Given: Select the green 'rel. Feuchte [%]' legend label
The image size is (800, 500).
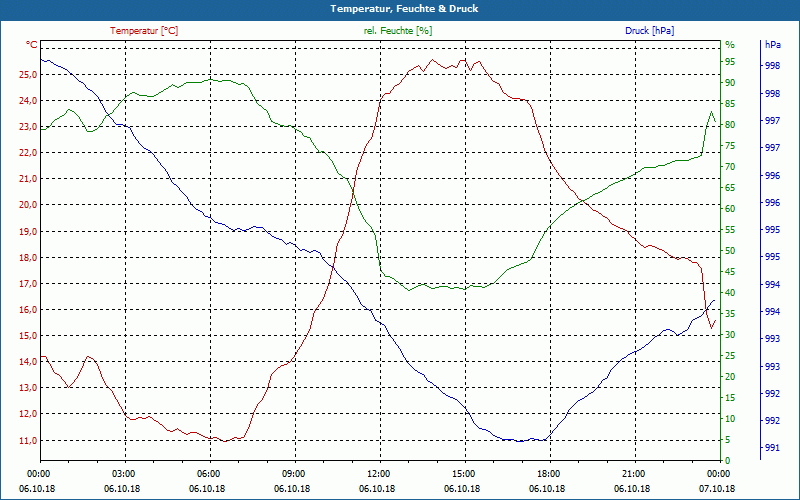Looking at the screenshot, I should [397, 31].
